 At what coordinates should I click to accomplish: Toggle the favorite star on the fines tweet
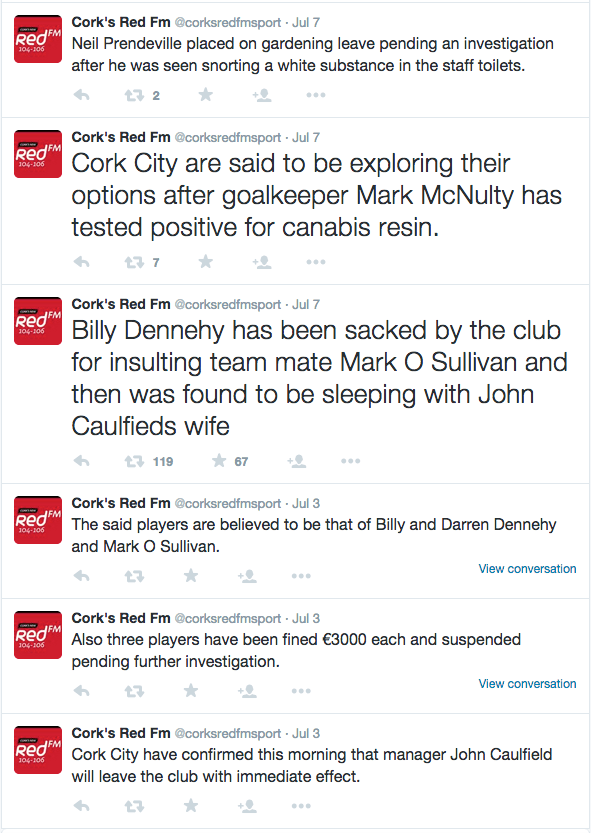click(x=190, y=690)
